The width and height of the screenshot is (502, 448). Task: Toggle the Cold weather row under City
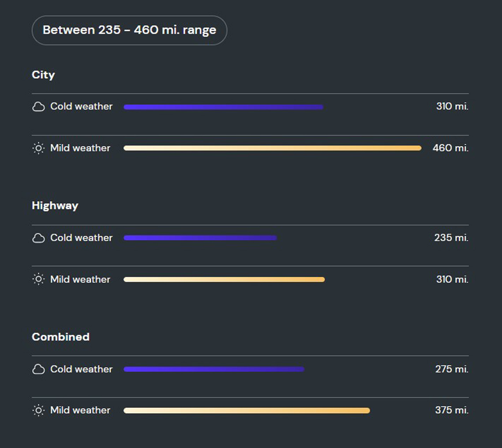(82, 106)
